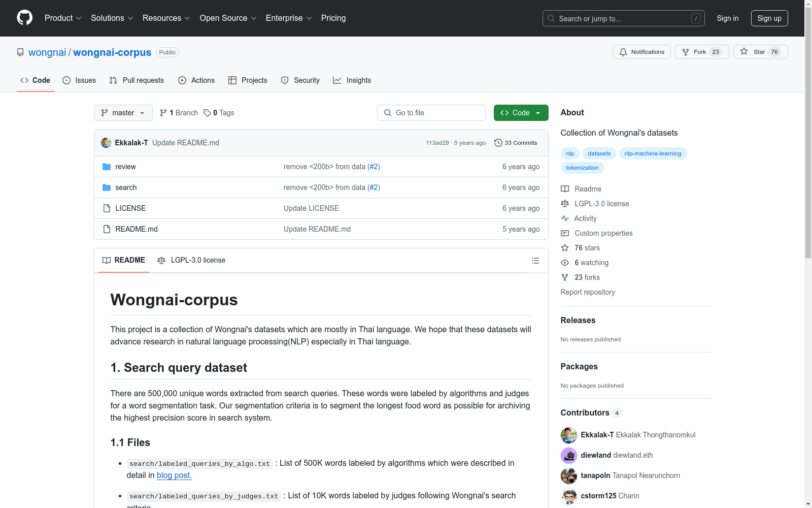The height and width of the screenshot is (508, 812).
Task: Click the Notifications bell button
Action: (641, 52)
